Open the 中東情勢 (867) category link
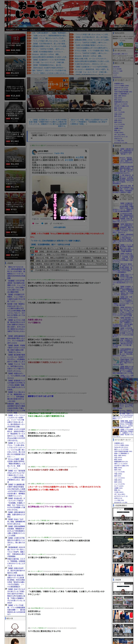 point(119,84)
